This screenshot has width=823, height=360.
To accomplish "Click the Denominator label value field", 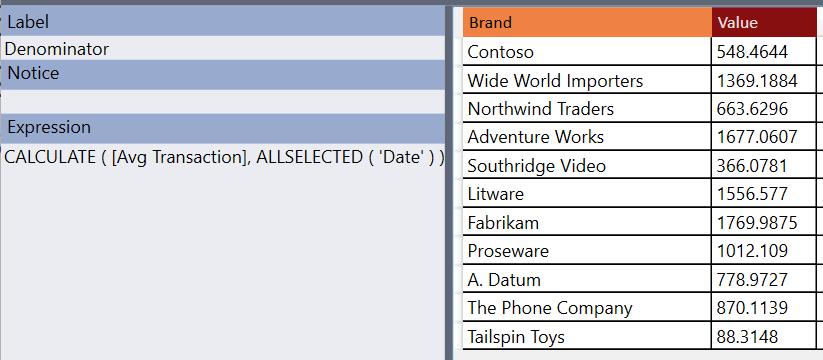I will tap(223, 49).
